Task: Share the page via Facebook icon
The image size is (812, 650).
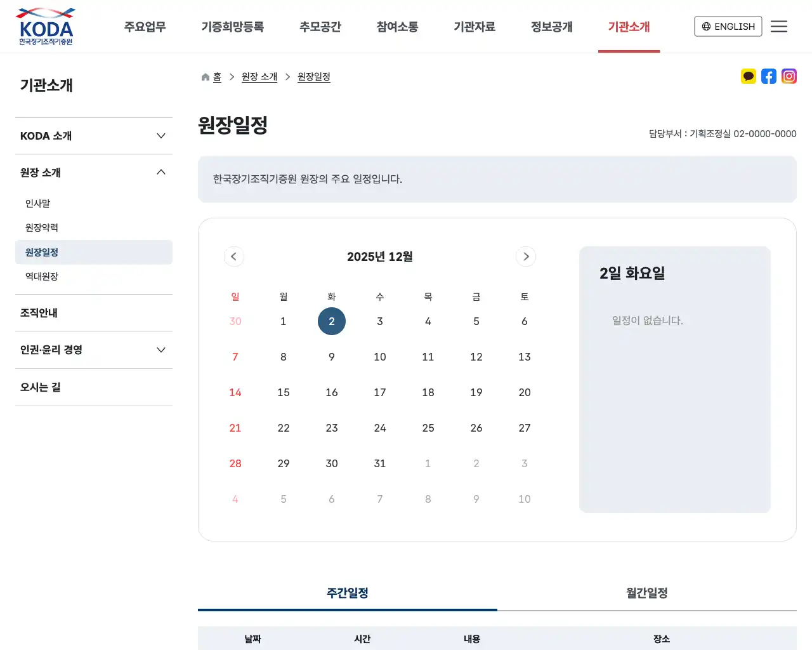Action: pos(768,76)
